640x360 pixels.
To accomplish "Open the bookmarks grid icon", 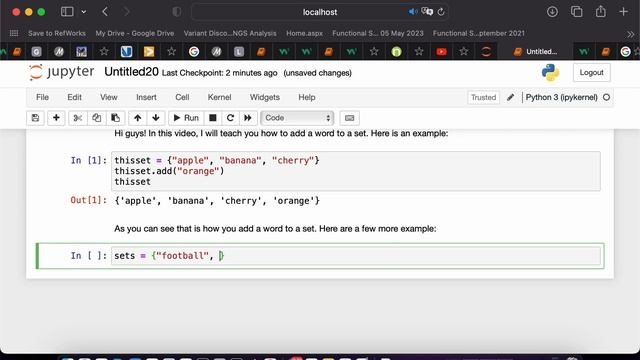I will pyautogui.click(x=14, y=33).
